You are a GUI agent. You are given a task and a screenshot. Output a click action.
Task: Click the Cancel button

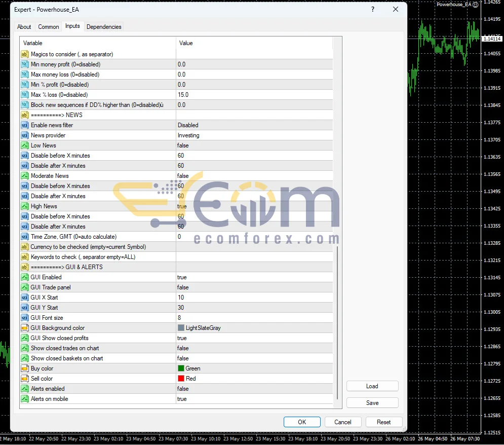click(342, 422)
